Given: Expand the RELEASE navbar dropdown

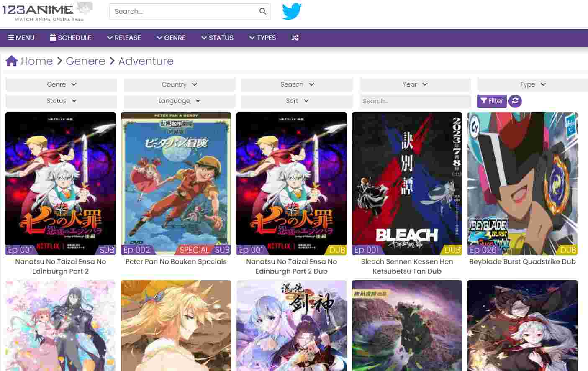Looking at the screenshot, I should tap(124, 38).
